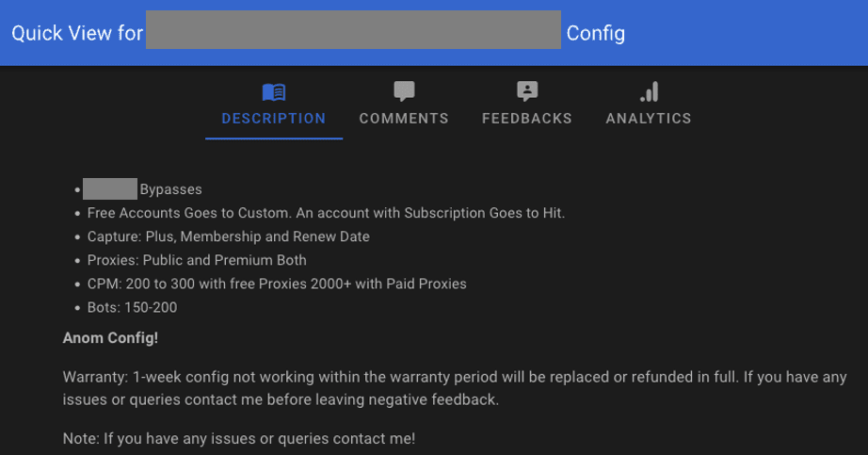Screen dimensions: 868x455
Task: Click the Feedbacks person-bubble icon
Action: (527, 91)
